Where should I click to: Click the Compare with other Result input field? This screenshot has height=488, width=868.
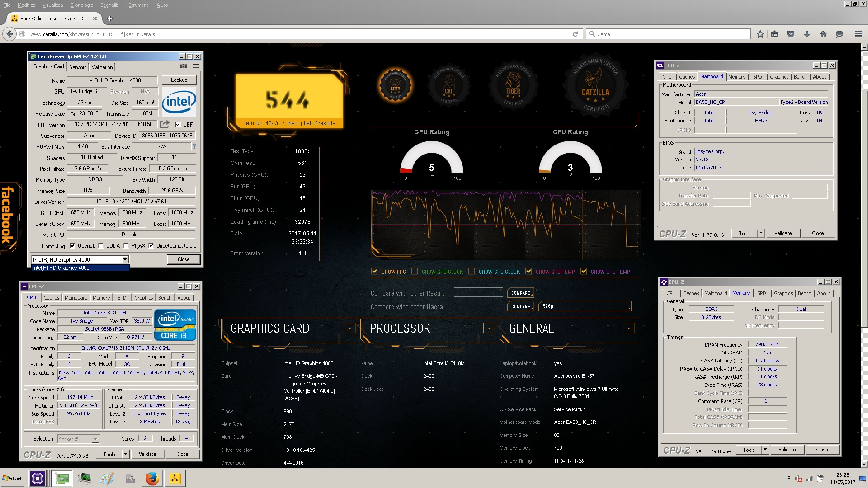click(478, 292)
